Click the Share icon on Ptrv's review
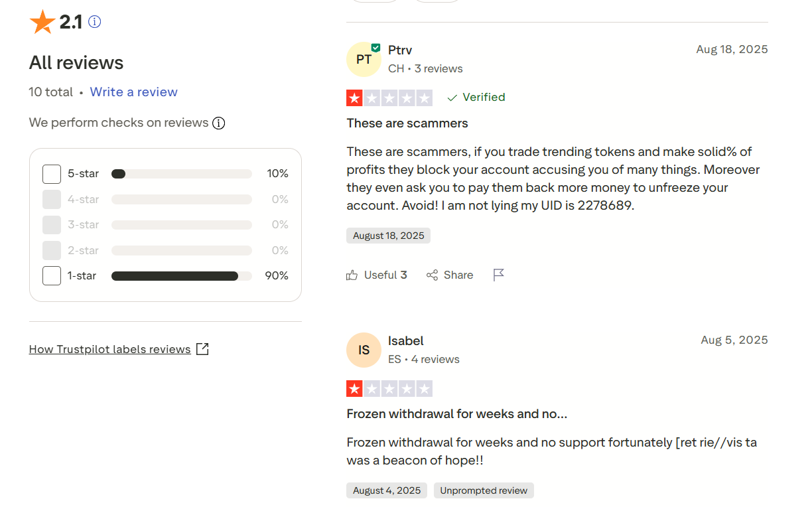 [433, 275]
